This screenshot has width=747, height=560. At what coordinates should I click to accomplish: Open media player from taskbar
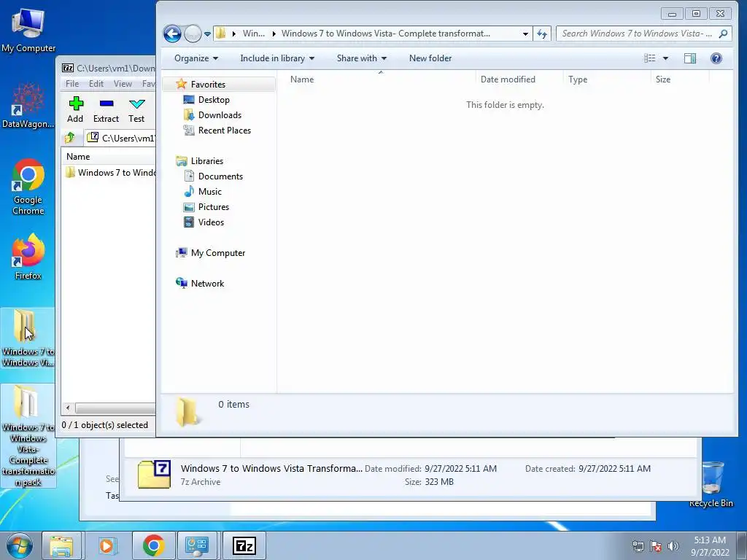(x=107, y=545)
